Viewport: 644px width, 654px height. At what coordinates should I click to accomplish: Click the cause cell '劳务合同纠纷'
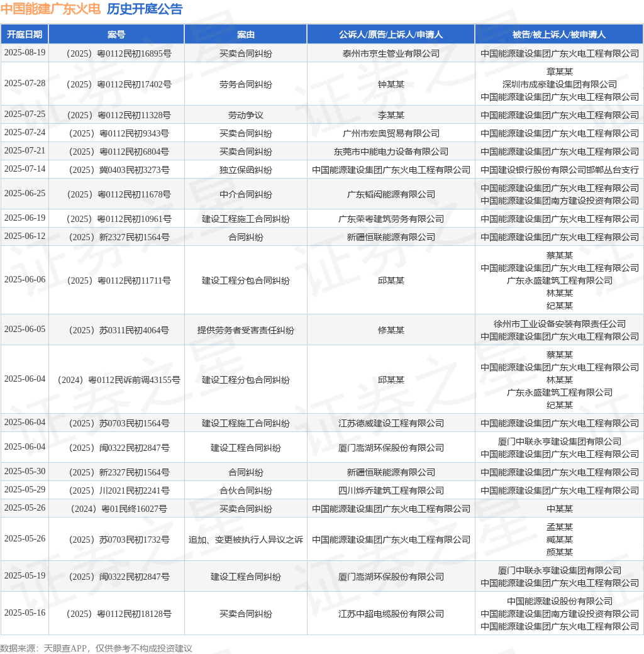click(x=246, y=84)
